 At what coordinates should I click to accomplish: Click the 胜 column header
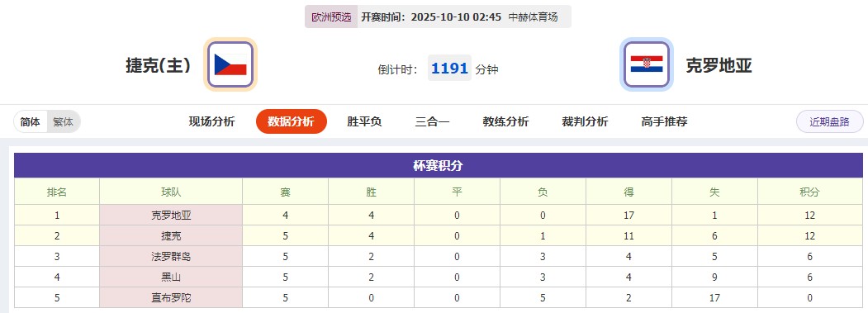(x=371, y=192)
